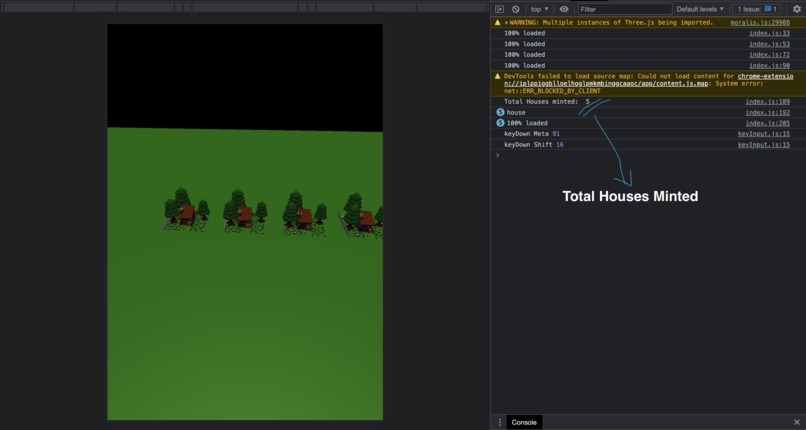Click the third house in the 3D scene
This screenshot has width=806, height=430.
click(304, 218)
